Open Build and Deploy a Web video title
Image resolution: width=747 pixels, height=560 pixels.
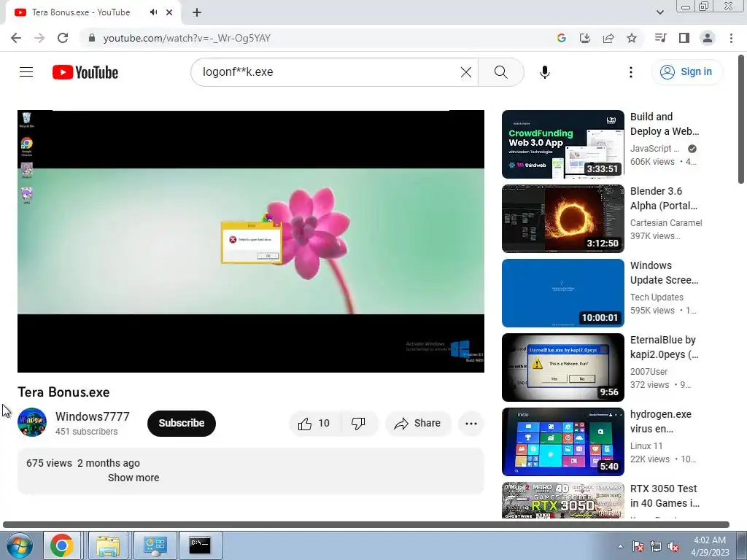(665, 124)
